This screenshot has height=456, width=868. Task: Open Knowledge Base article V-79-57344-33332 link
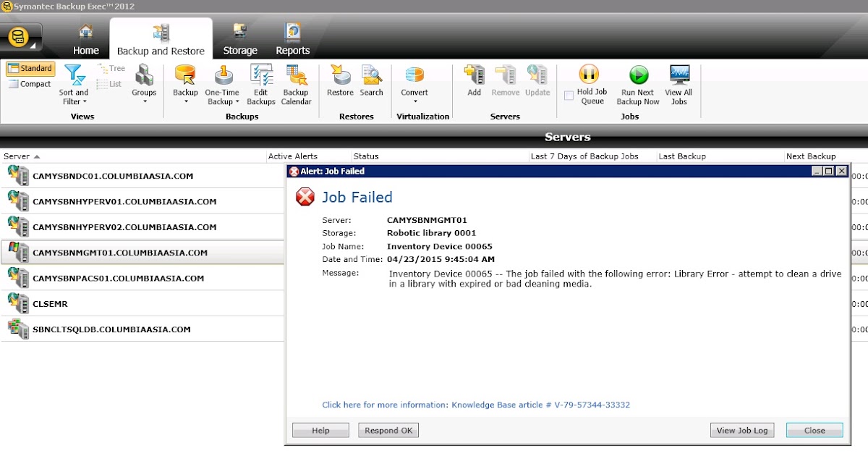click(476, 405)
